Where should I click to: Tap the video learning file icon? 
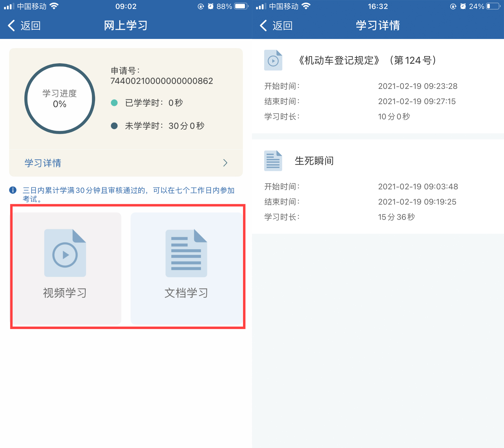65,253
